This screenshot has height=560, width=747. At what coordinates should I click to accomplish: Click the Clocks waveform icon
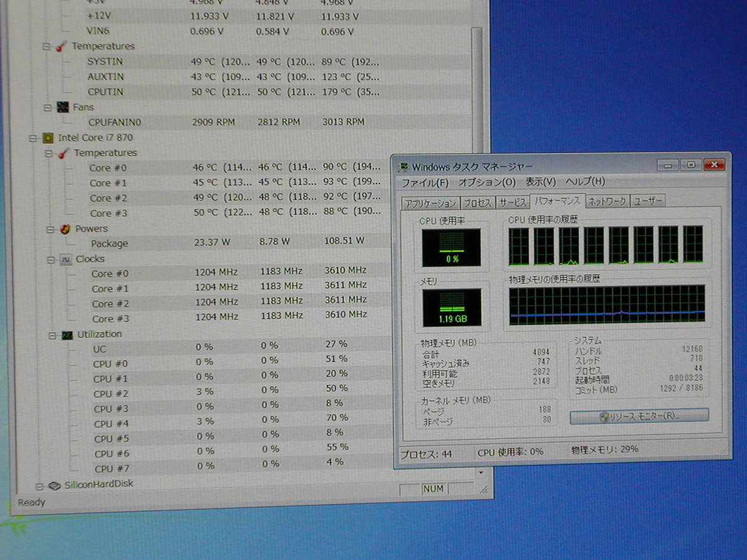click(66, 259)
